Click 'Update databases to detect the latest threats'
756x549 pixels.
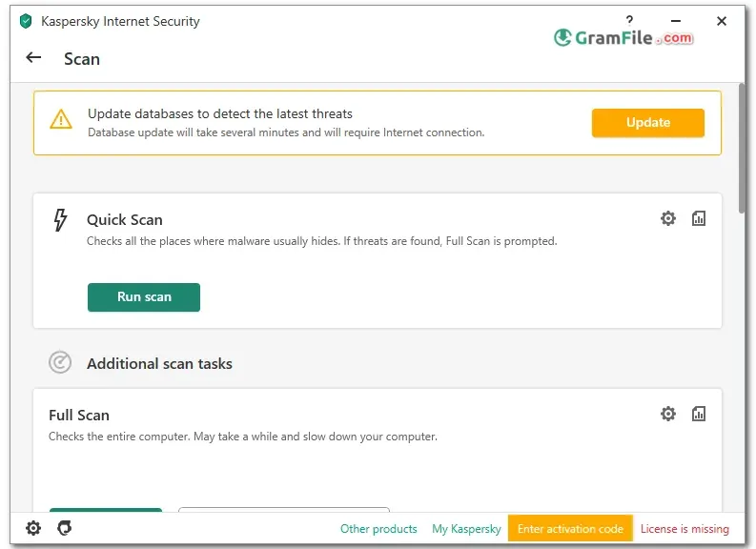(220, 113)
